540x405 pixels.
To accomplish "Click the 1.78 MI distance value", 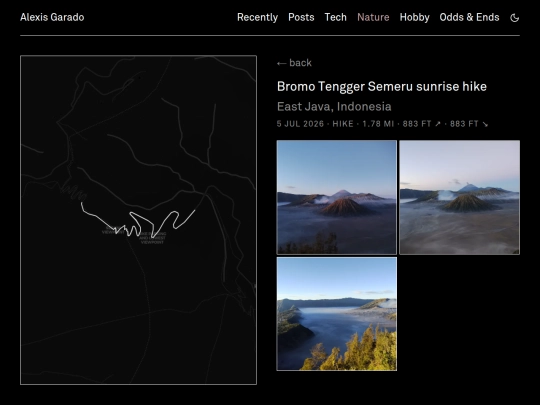I will [378, 124].
